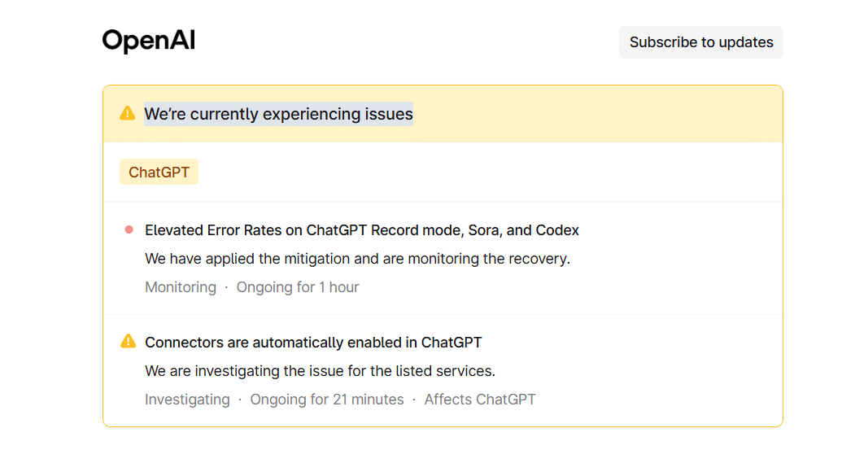
Task: Click the warning triangle beside Connectors incident
Action: [x=128, y=341]
